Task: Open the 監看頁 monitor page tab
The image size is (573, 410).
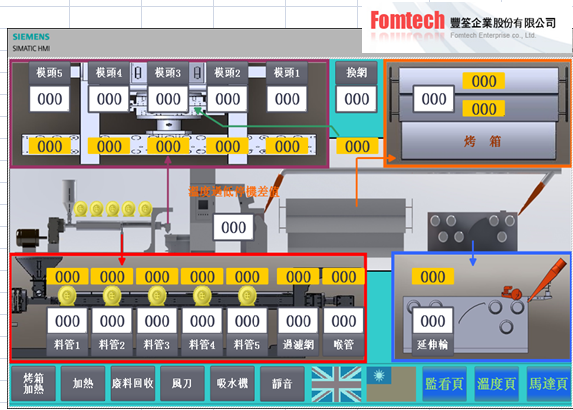Action: coord(444,384)
